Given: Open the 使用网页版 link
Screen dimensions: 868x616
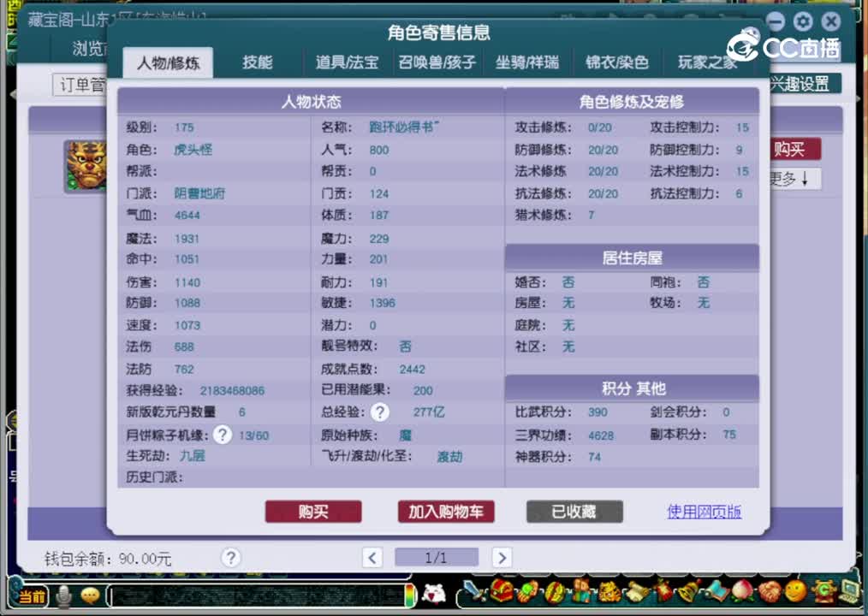Looking at the screenshot, I should tap(704, 511).
